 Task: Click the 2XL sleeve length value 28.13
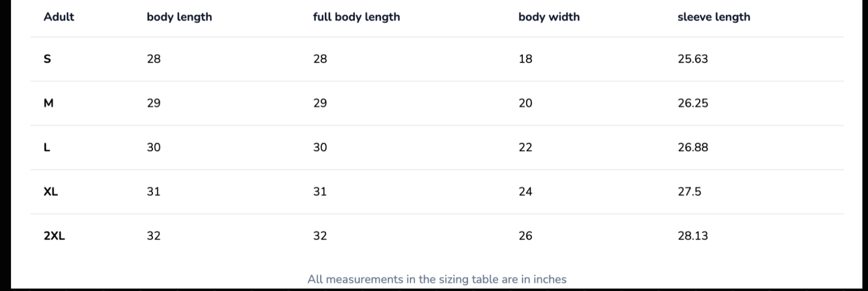point(693,236)
